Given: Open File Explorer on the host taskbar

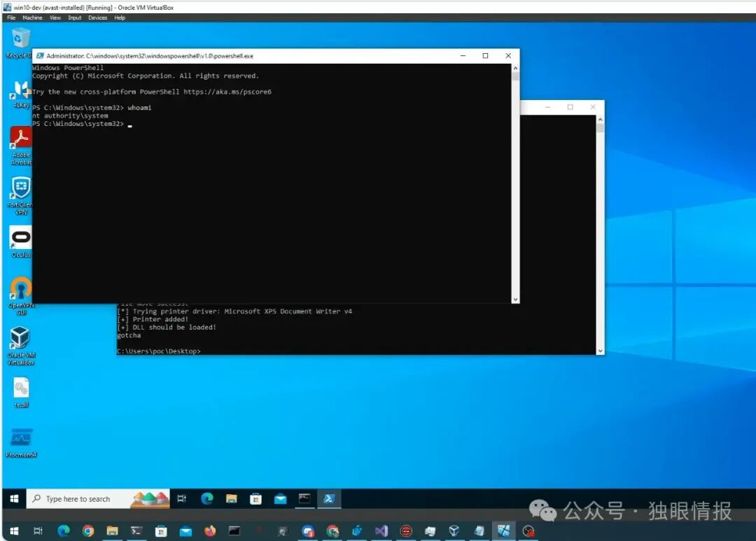Looking at the screenshot, I should 112,531.
